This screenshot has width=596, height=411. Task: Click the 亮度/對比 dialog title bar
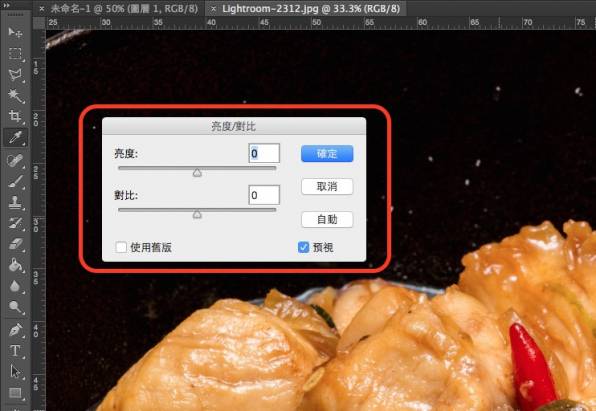pos(234,126)
